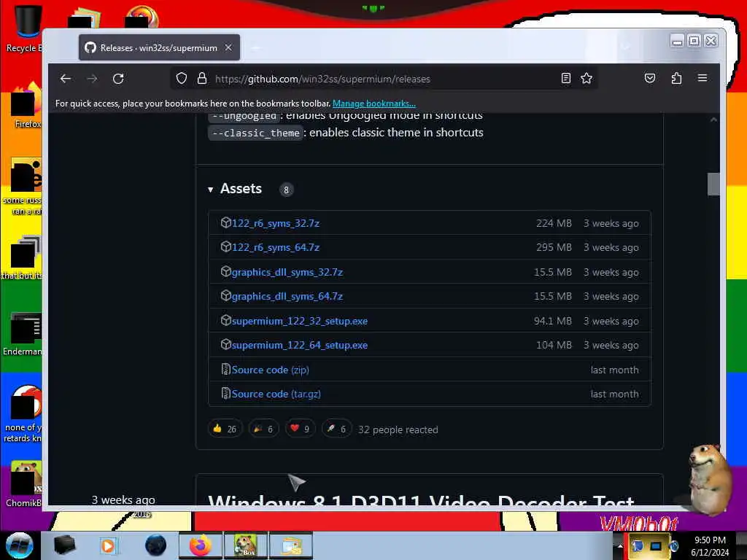
Task: Toggle reader view in address bar
Action: (565, 78)
